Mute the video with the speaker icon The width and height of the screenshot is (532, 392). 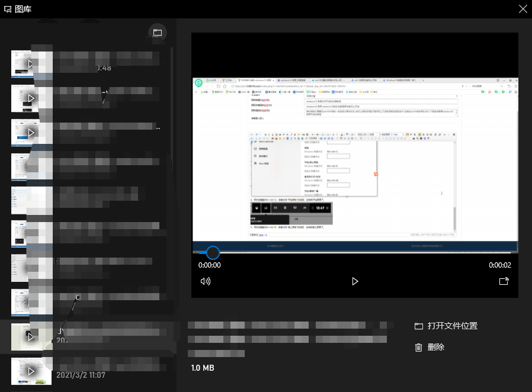point(206,281)
